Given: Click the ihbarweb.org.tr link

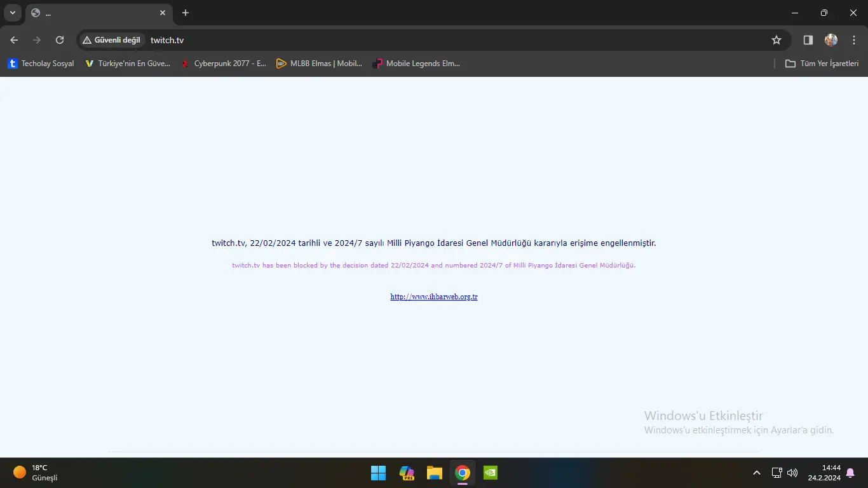Looking at the screenshot, I should tap(434, 297).
